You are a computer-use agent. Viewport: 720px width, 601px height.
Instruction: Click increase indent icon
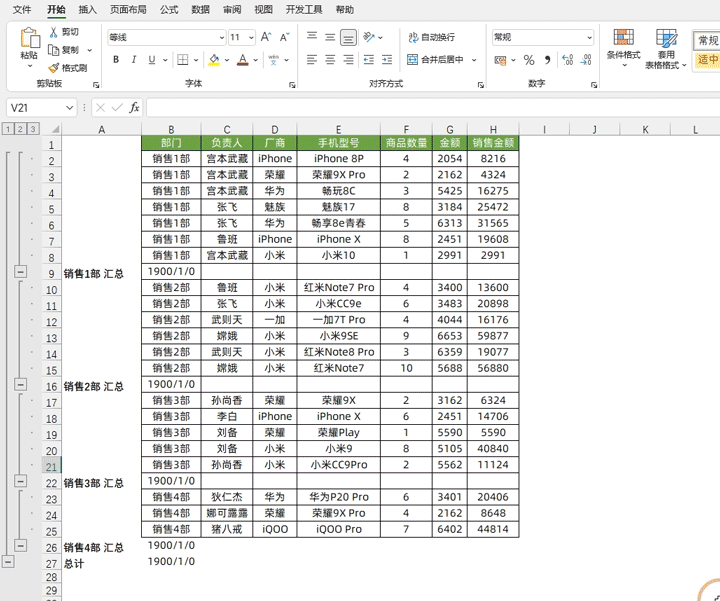coord(387,60)
